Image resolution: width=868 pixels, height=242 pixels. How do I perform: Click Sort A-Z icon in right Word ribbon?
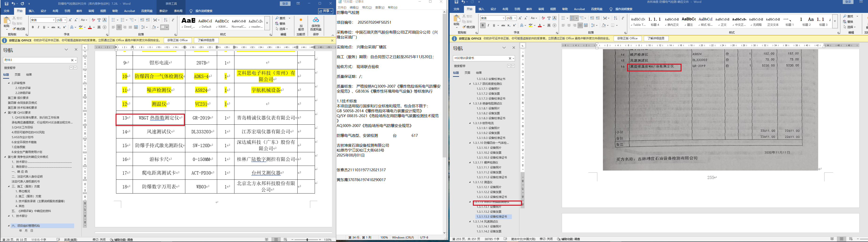pos(616,18)
